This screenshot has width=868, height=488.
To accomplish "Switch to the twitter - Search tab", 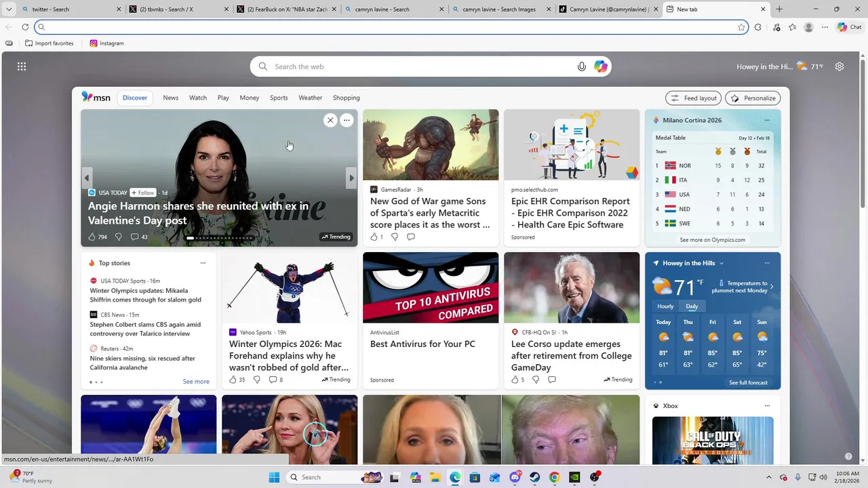I will [71, 9].
